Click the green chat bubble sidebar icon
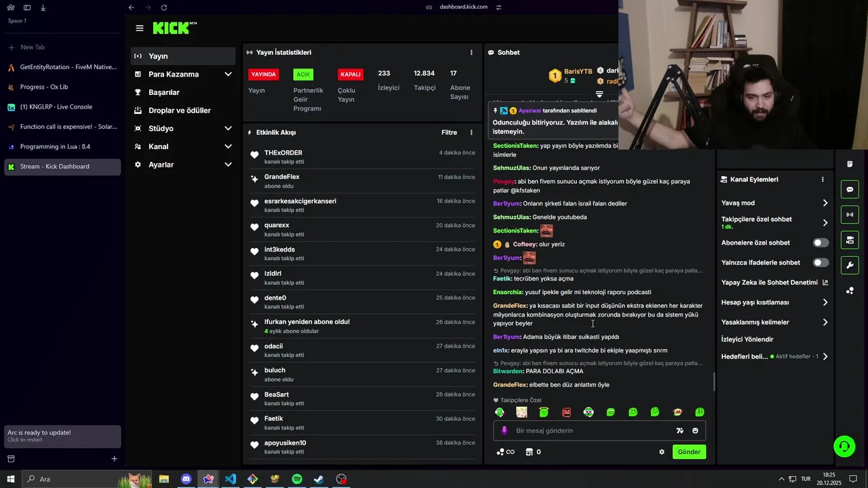868x488 pixels. [850, 190]
